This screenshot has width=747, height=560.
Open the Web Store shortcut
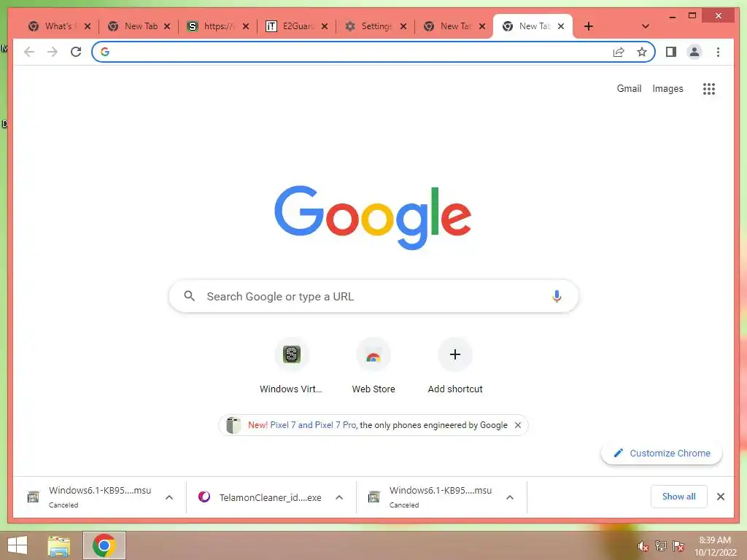point(373,367)
